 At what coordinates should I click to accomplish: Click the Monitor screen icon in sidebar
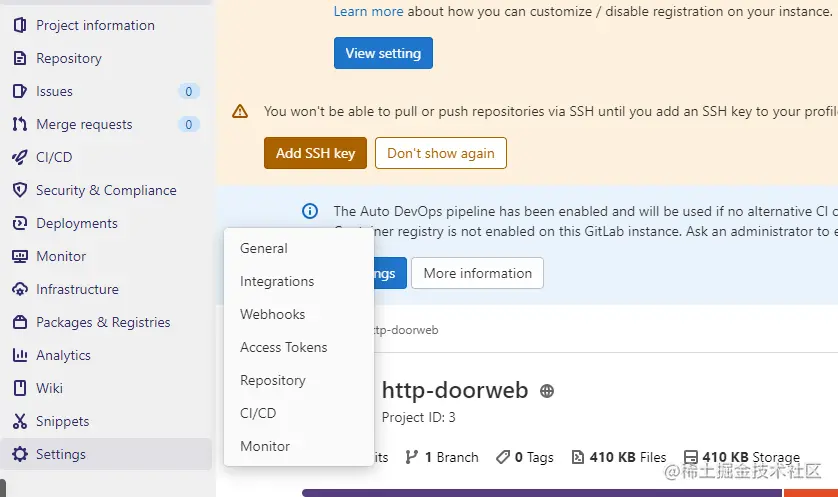20,257
